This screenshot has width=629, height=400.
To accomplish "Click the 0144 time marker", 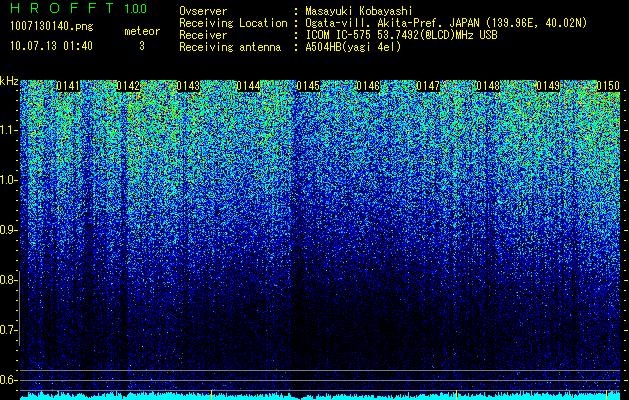I will pos(248,86).
